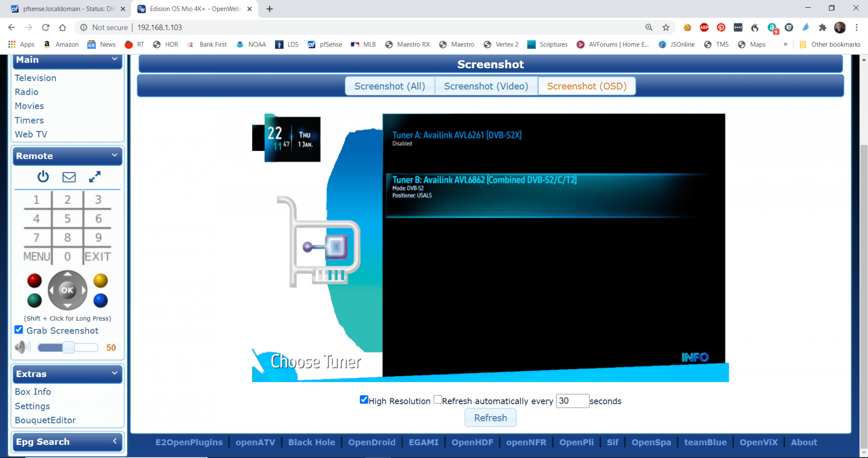Click the refresh seconds input field

tap(572, 401)
